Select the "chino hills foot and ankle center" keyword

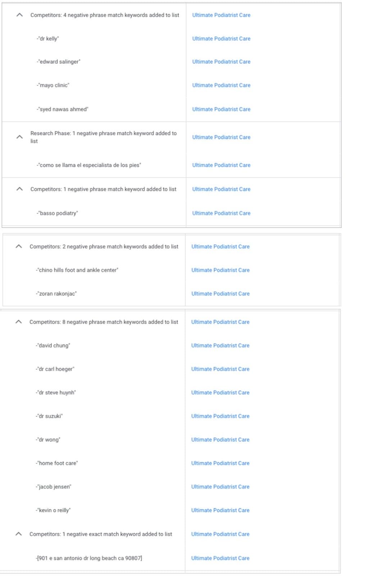(76, 270)
